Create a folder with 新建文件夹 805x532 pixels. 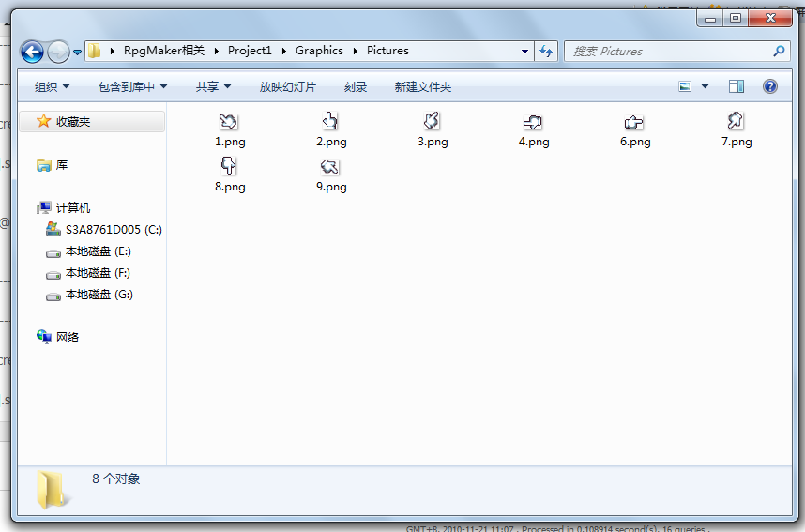click(x=422, y=86)
